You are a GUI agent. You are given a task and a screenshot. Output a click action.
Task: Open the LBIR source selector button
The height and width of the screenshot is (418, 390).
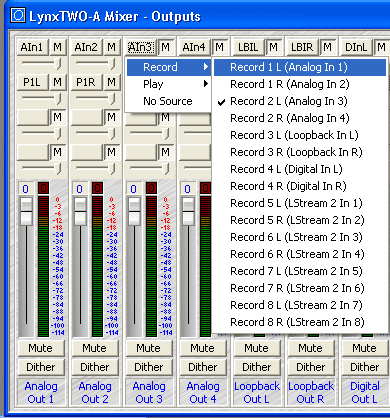point(302,47)
